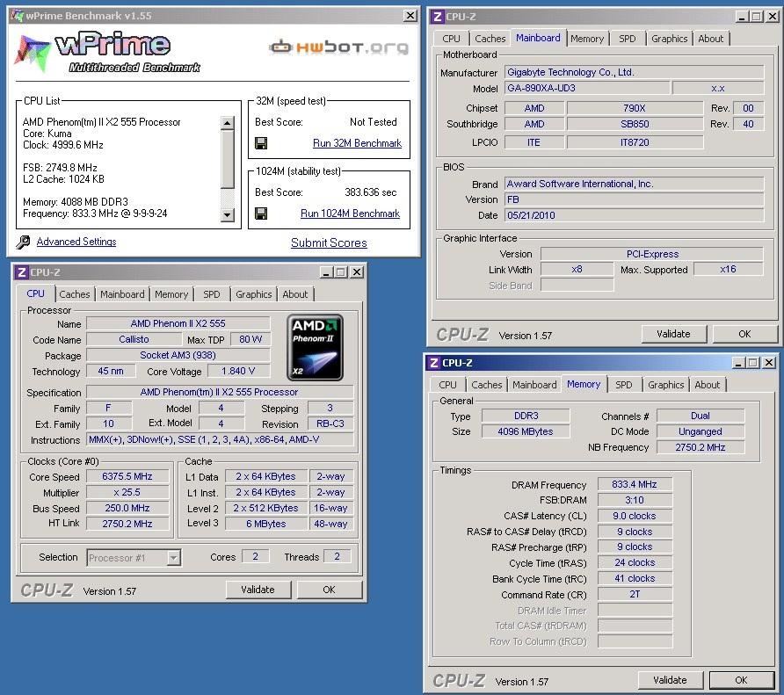Click the Clock: 4999.6 MHz line in CPU List
This screenshot has width=784, height=695.
(63, 145)
